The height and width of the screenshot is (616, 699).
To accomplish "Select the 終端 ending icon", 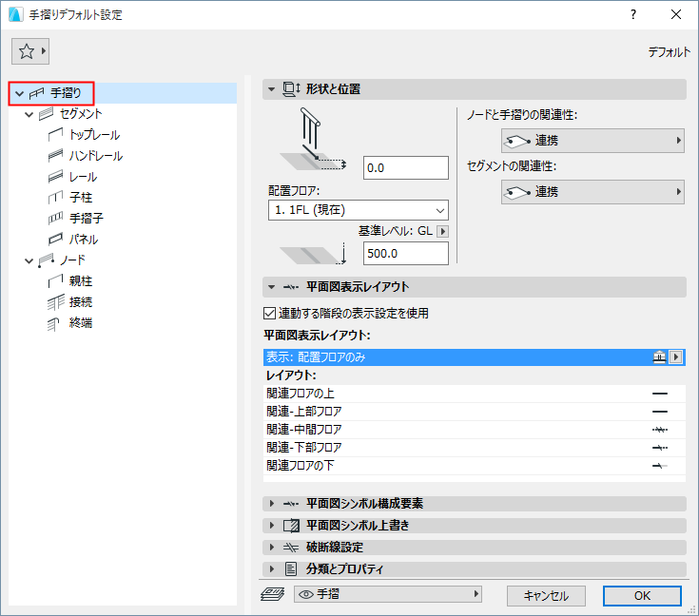I will [x=53, y=323].
